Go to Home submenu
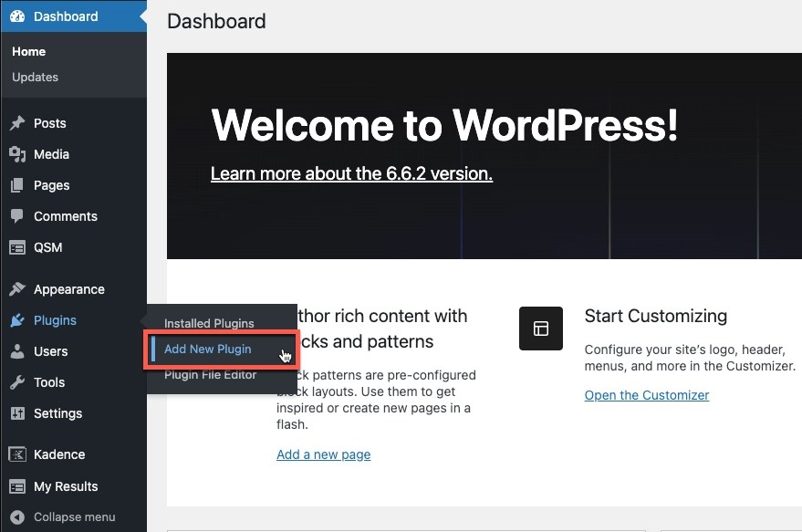802x532 pixels. click(29, 52)
